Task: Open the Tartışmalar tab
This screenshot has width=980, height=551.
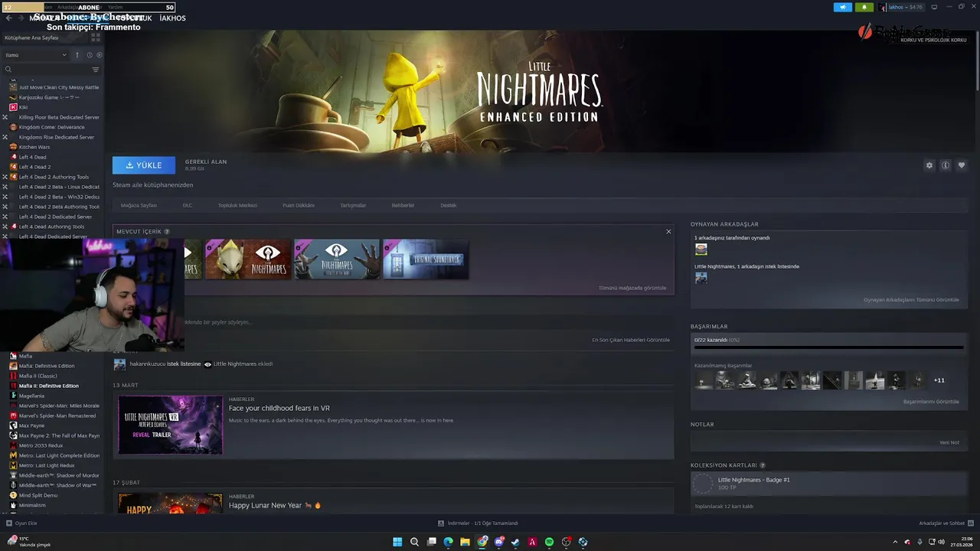Action: [x=353, y=205]
